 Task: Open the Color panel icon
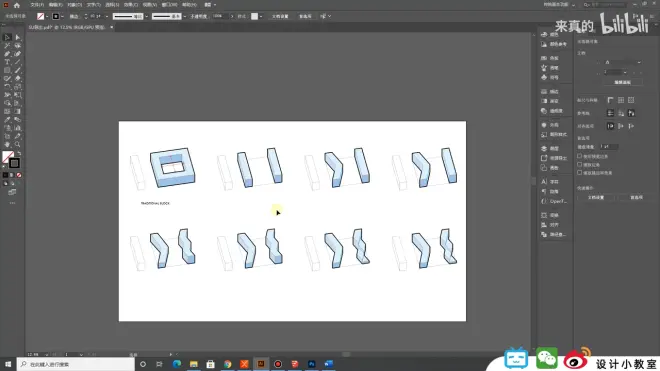pyautogui.click(x=544, y=35)
